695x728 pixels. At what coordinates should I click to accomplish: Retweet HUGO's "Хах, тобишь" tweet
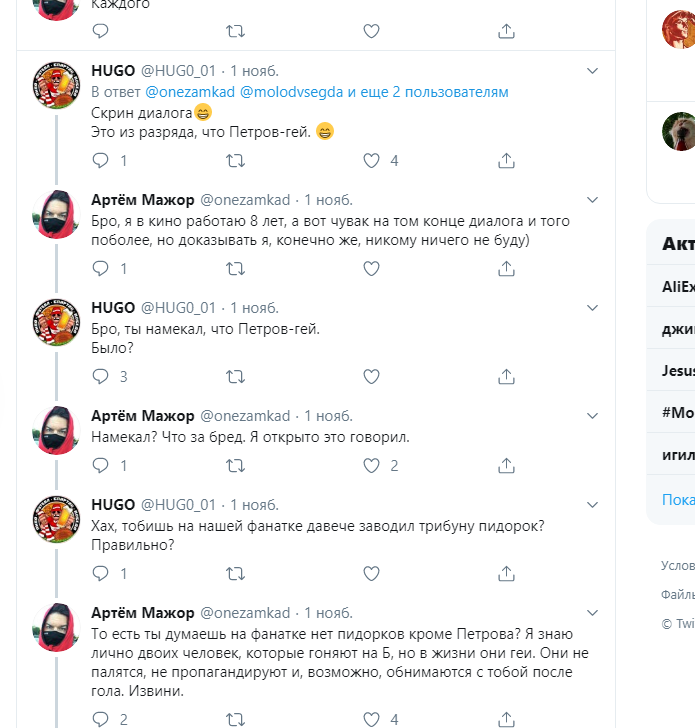click(235, 573)
